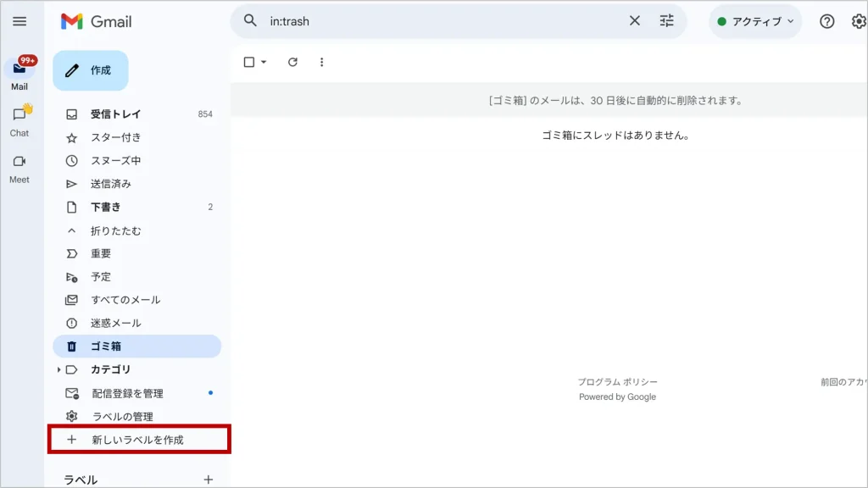Click the 作成 compose button
Viewport: 868px width, 488px height.
[91, 70]
